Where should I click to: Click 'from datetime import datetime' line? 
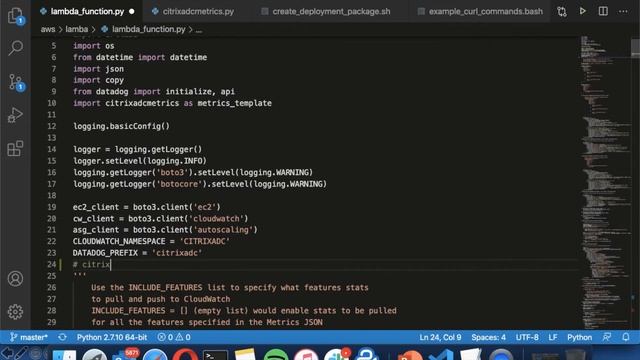[x=140, y=57]
